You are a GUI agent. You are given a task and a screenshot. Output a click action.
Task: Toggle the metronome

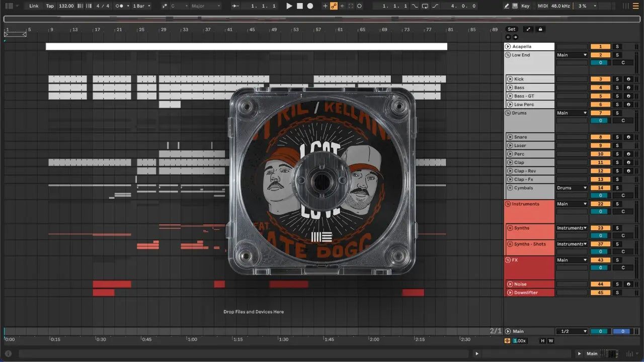click(119, 6)
